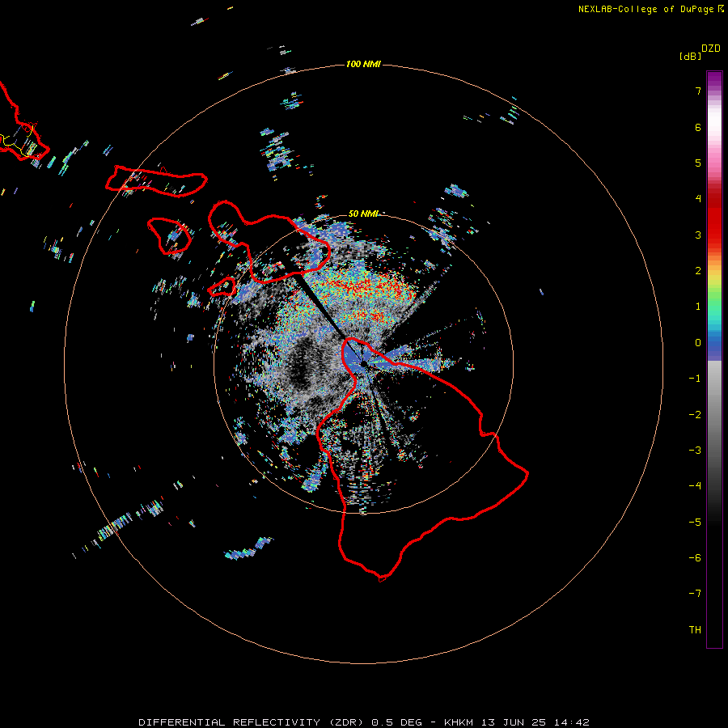Click the 2 dB tick label
The width and height of the screenshot is (728, 728).
point(698,271)
